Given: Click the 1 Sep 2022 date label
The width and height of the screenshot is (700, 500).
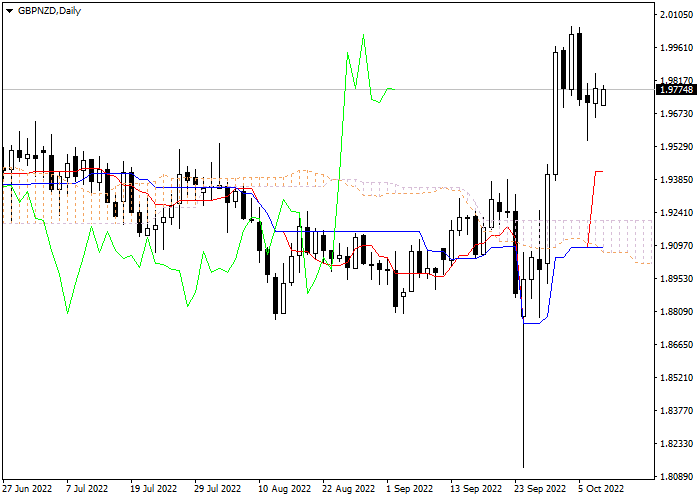Looking at the screenshot, I should [410, 489].
